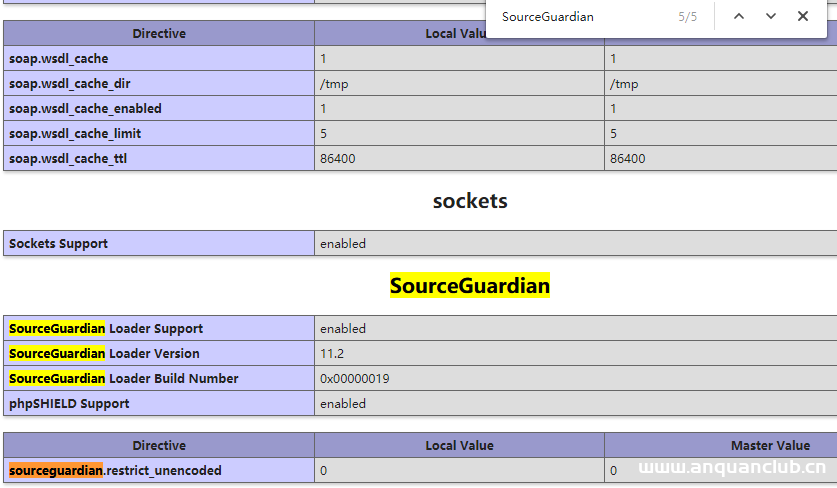The height and width of the screenshot is (488, 837).
Task: Click the Loader Version value 11.2
Action: (330, 354)
